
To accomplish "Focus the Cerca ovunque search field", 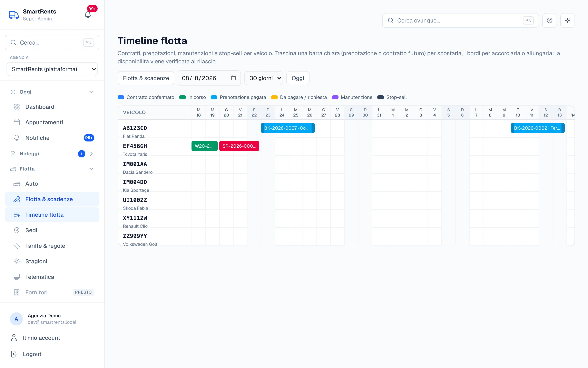I will 460,20.
